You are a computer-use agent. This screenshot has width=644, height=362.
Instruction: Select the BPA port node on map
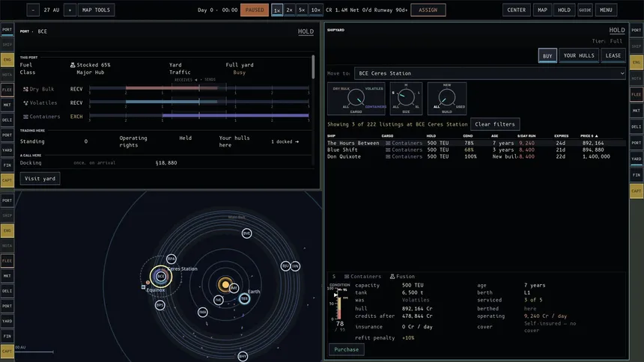(171, 259)
